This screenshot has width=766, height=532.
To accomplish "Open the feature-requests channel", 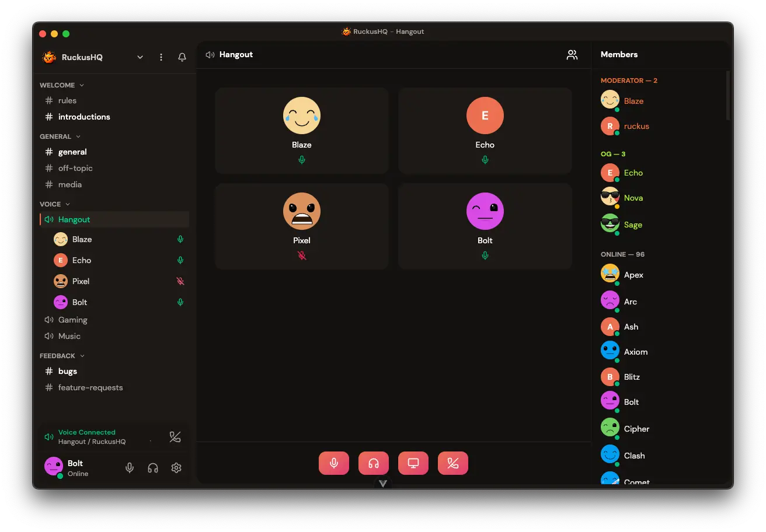I will (114, 387).
